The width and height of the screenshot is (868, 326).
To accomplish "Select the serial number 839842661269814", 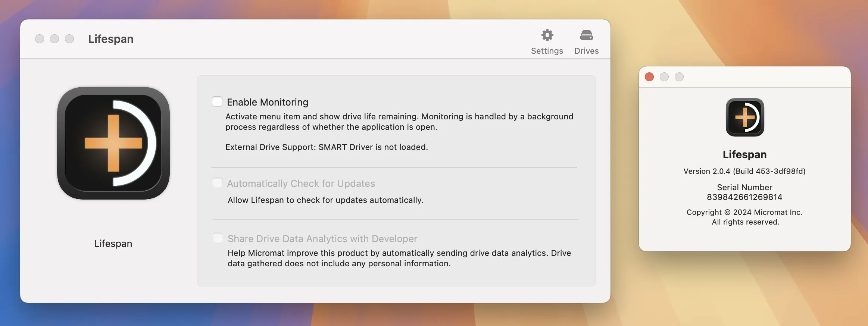I will (x=744, y=197).
